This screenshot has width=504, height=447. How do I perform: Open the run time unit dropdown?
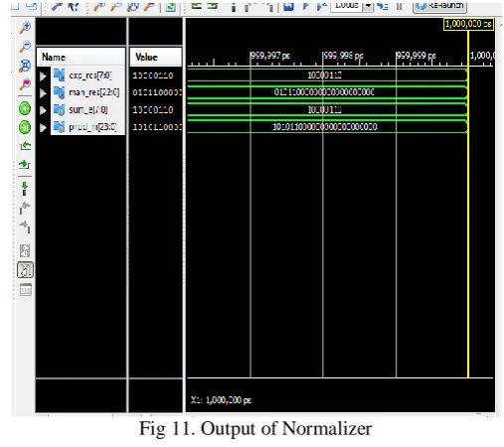click(x=368, y=6)
